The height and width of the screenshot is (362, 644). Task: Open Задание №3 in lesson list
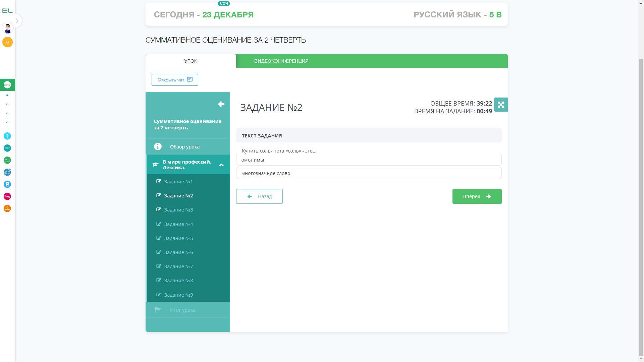click(178, 210)
